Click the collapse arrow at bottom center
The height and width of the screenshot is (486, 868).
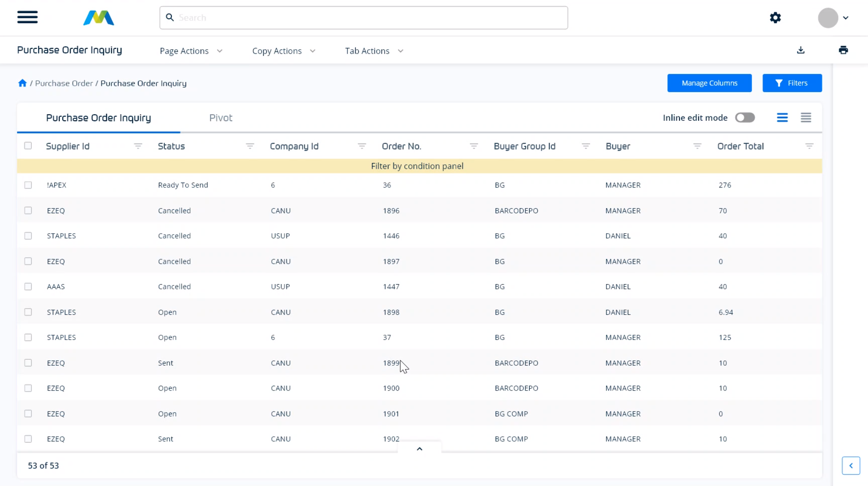pyautogui.click(x=419, y=449)
